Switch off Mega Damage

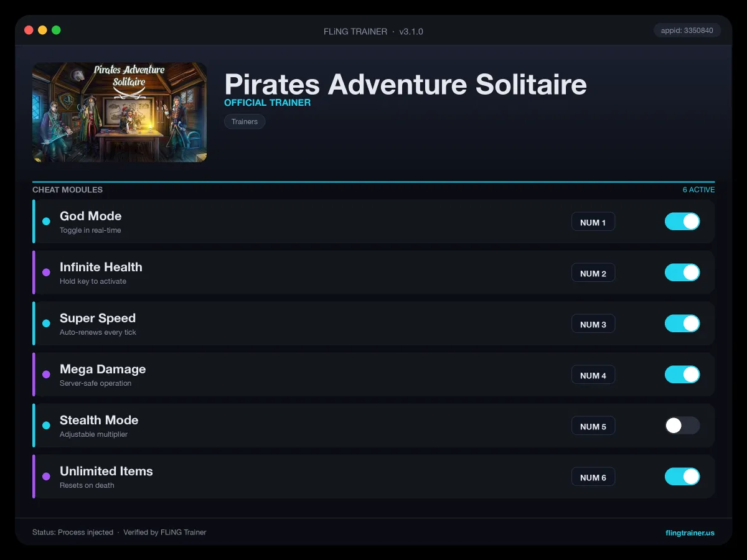coord(682,375)
